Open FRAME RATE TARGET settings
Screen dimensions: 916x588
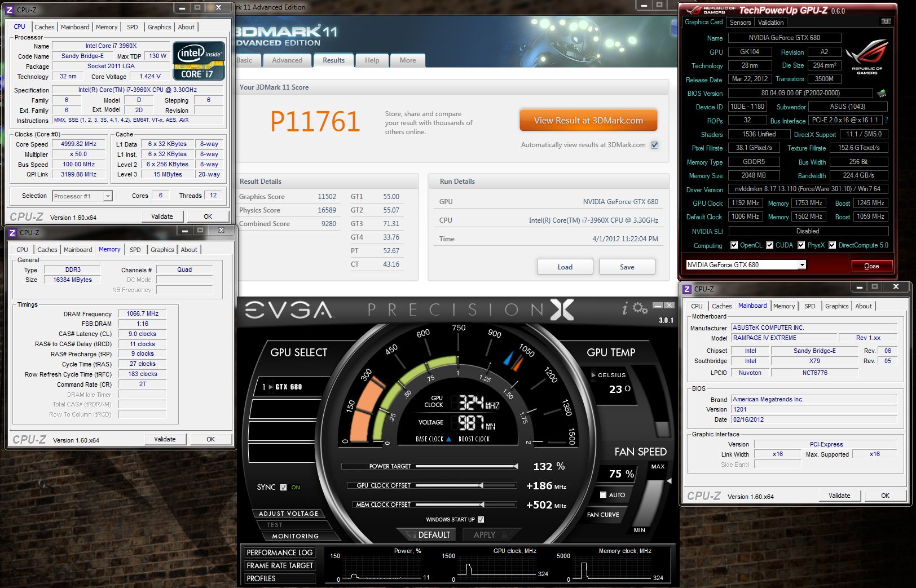tap(279, 565)
